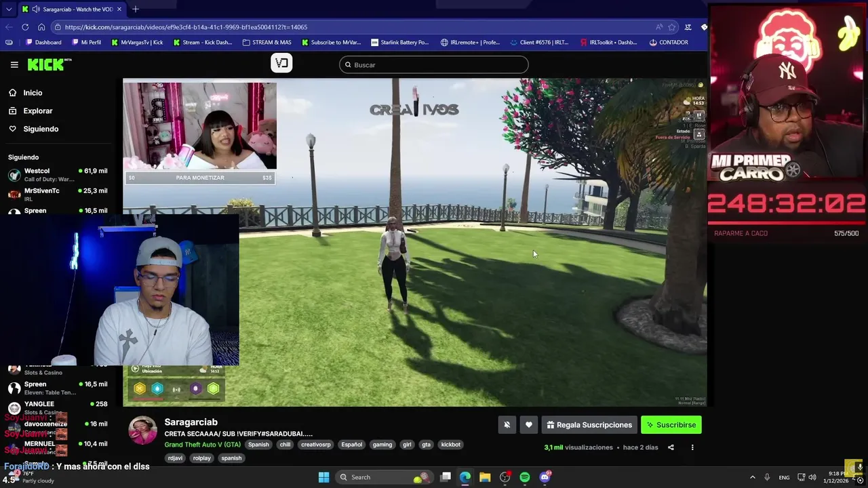868x488 pixels.
Task: Open a new browser tab
Action: [136, 9]
